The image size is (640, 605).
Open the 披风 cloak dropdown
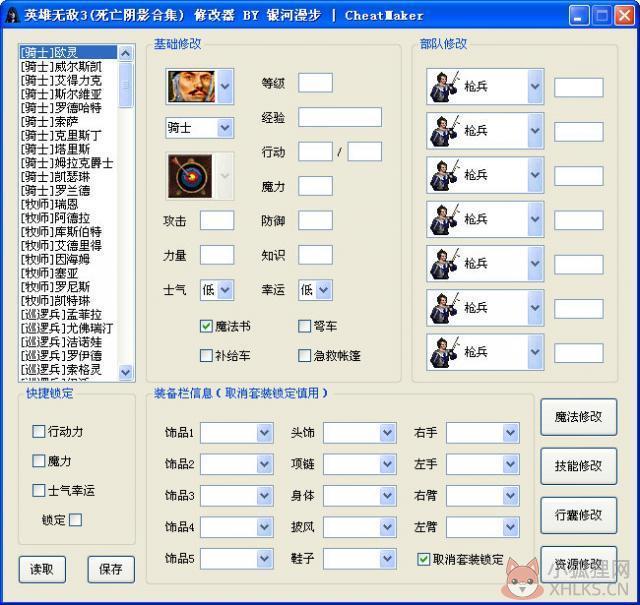point(387,527)
